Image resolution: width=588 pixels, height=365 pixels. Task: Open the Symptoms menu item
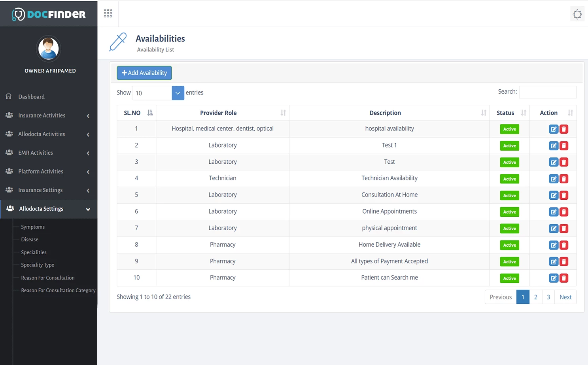(x=32, y=227)
